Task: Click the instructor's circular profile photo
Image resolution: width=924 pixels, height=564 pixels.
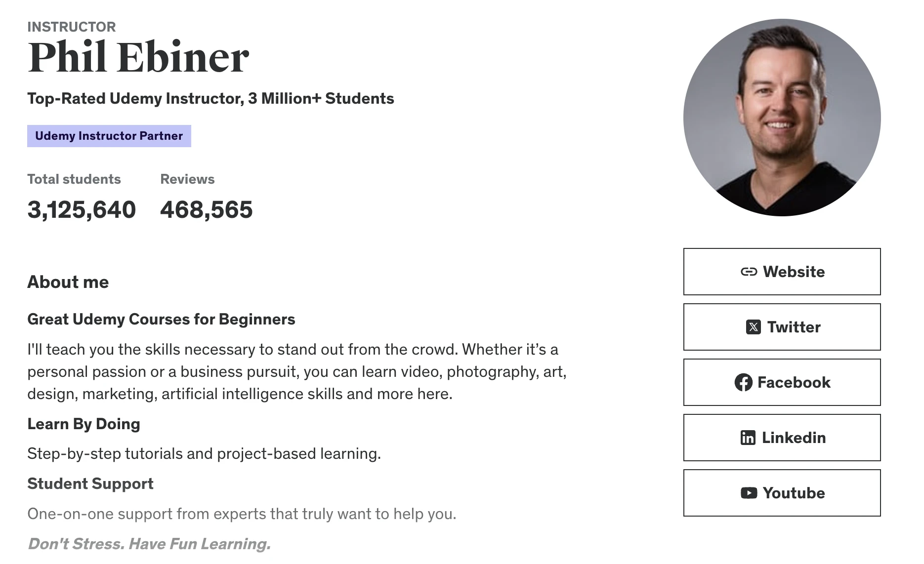Action: click(x=782, y=118)
